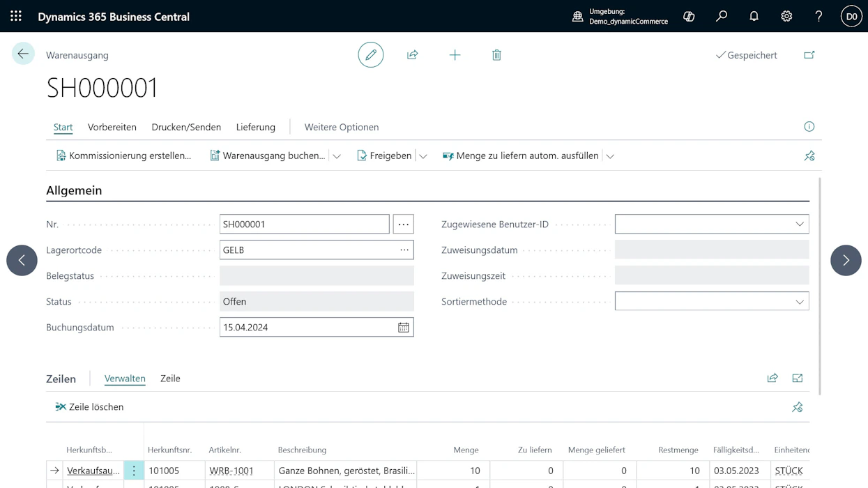
Task: Open the Verkaufsau... source document link
Action: pos(93,471)
